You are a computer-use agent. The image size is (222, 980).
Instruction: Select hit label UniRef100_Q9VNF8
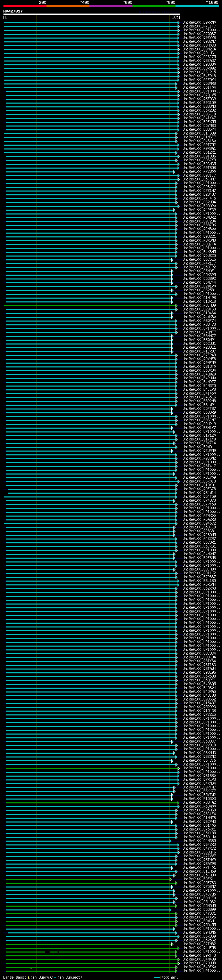[199, 359]
